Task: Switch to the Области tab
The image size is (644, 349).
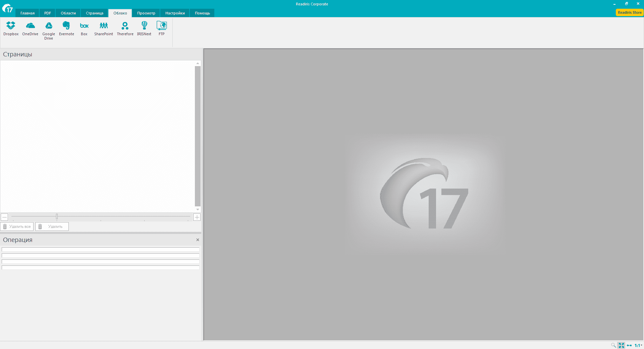Action: coord(68,13)
